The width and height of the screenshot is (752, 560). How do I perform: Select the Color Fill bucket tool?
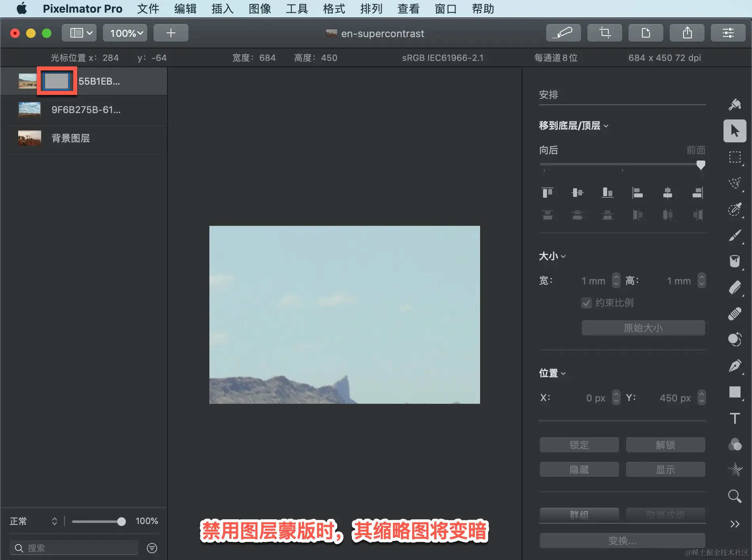pyautogui.click(x=735, y=261)
